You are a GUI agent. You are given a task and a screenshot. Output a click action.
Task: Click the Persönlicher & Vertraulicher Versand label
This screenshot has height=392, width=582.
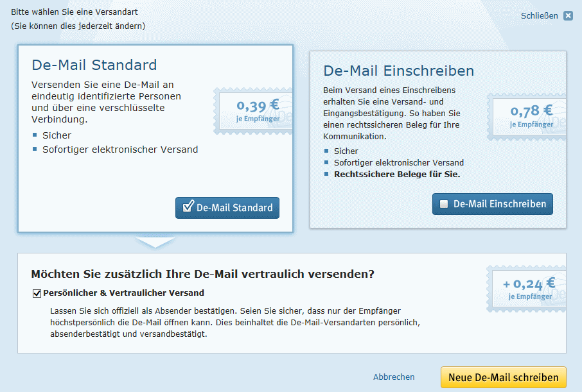(x=123, y=293)
